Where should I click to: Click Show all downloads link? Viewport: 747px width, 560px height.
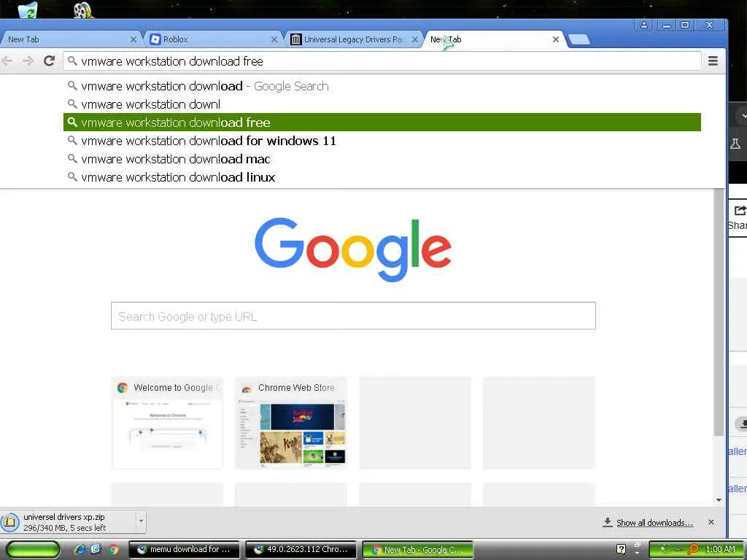[x=654, y=523]
